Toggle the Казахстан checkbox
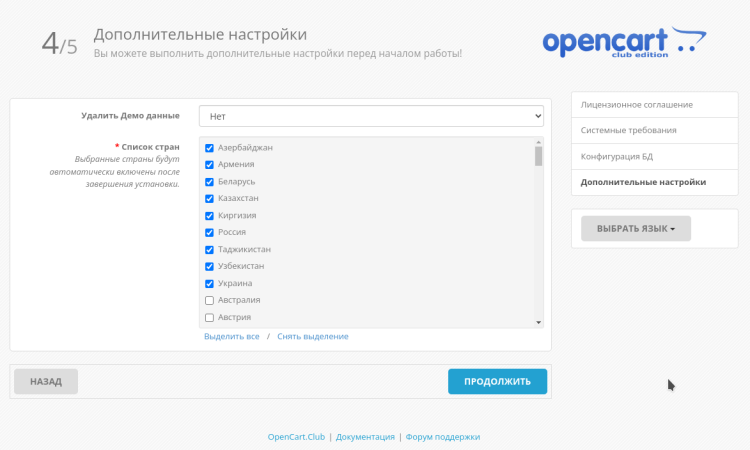Screen dimensions: 750x450 pyautogui.click(x=210, y=199)
